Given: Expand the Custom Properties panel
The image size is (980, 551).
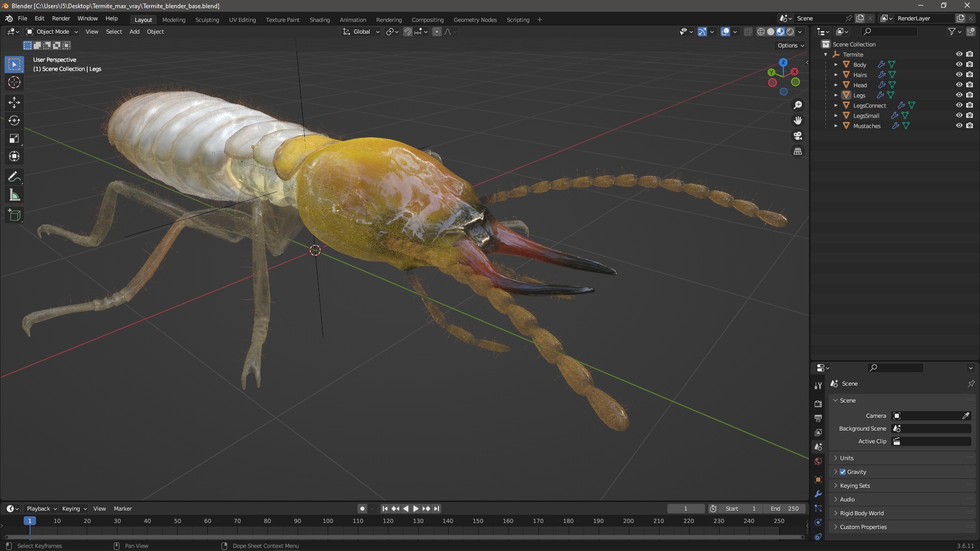Looking at the screenshot, I should coord(902,527).
